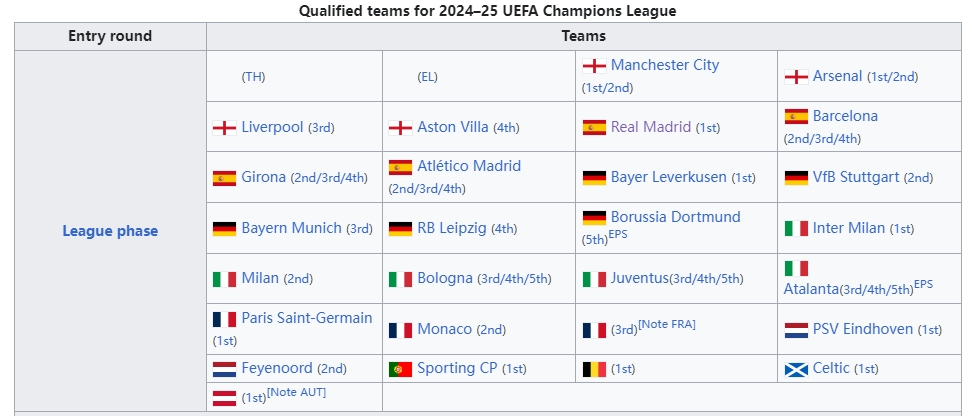Follow the Paris Saint-Germain link
The image size is (972, 416).
pos(307,318)
